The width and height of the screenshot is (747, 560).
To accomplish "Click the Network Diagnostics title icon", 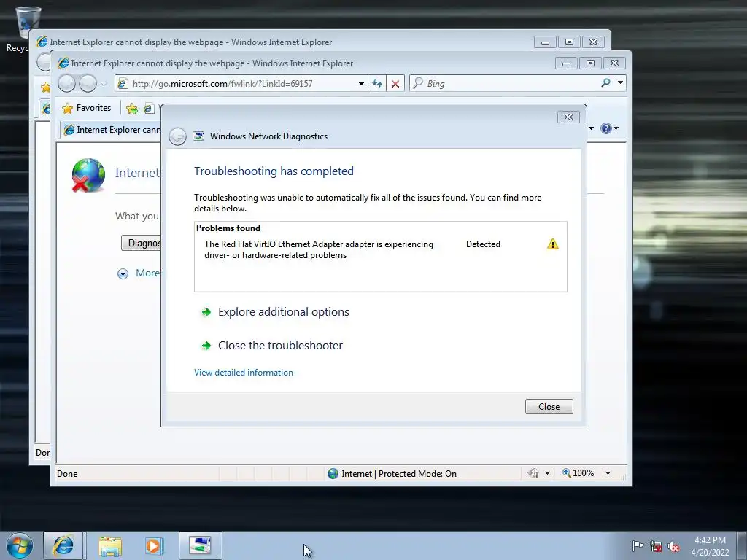I will (198, 136).
